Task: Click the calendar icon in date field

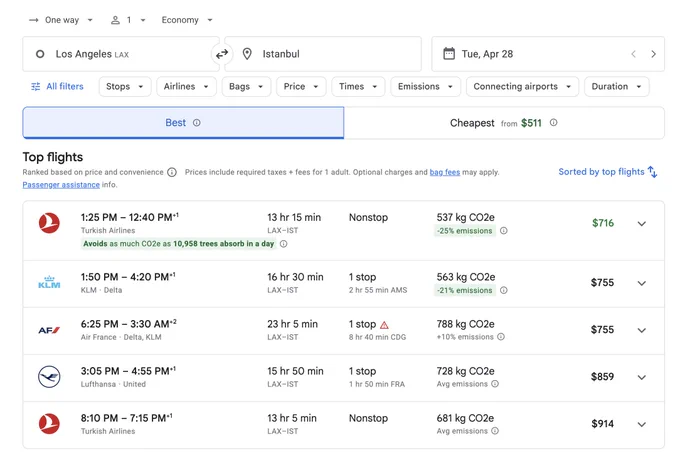Action: click(449, 54)
